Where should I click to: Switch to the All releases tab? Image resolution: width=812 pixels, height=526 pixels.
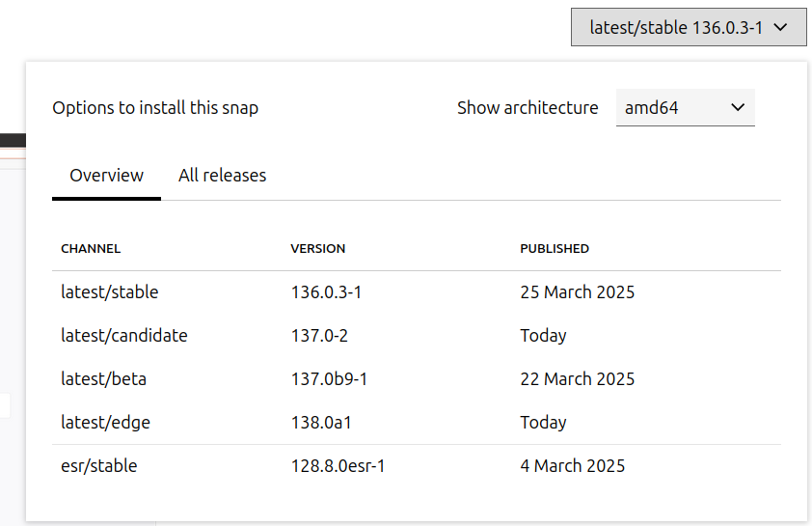click(222, 176)
